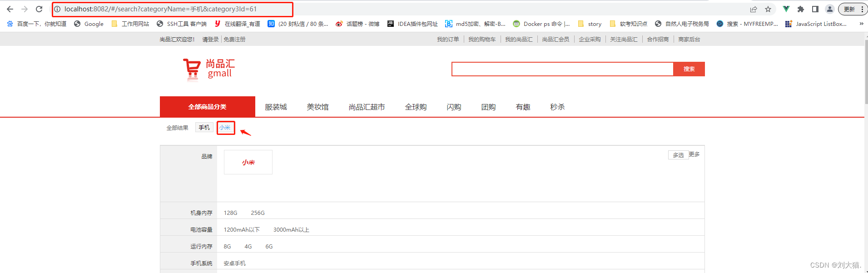
Task: Open the md5加密、解密 bookmark
Action: pyautogui.click(x=476, y=24)
